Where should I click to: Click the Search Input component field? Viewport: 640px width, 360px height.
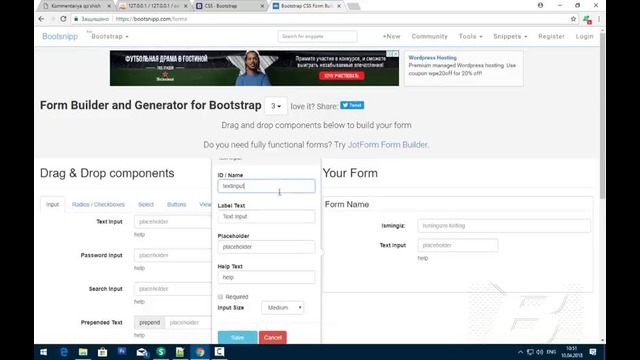[x=173, y=289]
